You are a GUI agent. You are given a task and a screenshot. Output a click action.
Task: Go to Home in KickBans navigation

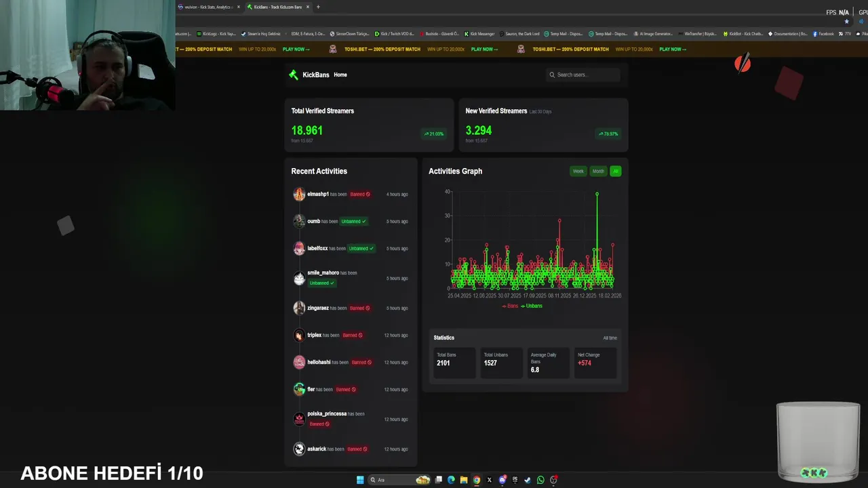pos(340,75)
